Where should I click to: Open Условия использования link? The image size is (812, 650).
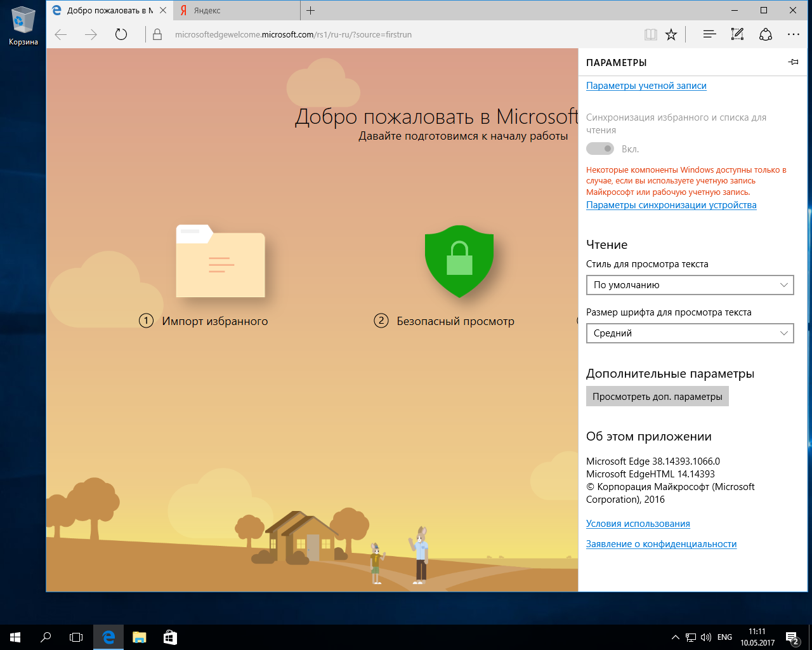point(638,524)
